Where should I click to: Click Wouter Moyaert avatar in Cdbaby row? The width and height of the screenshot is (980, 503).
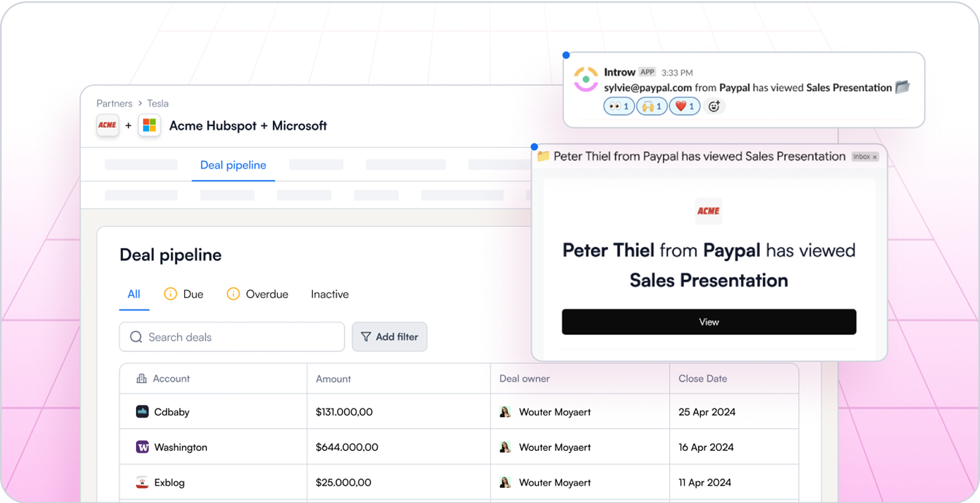[505, 411]
